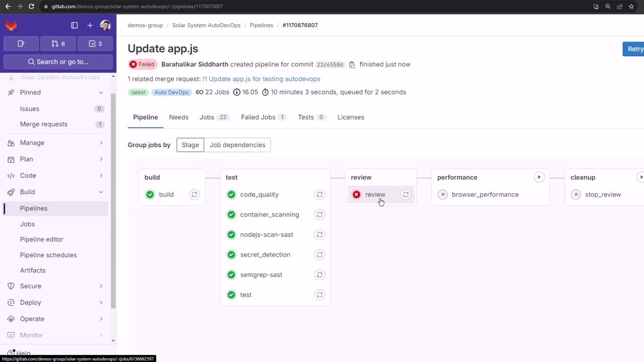Open Barahalikar Siddharth's profile link
This screenshot has height=362, width=644.
(195, 64)
